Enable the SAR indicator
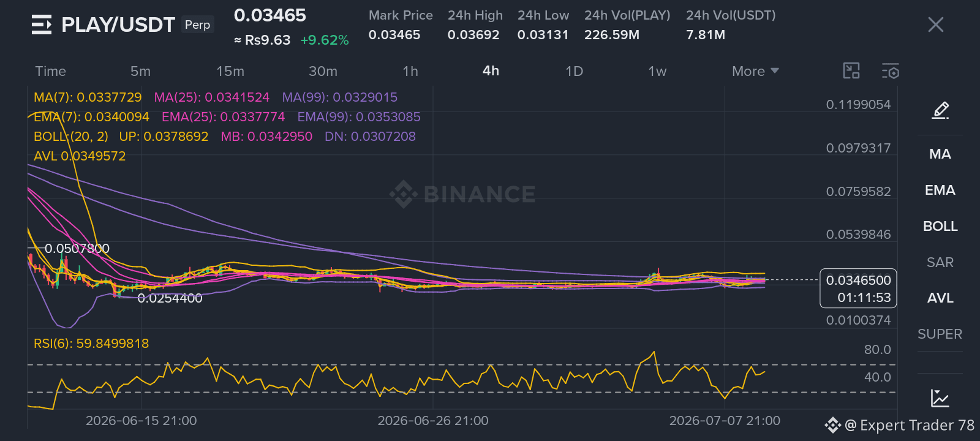This screenshot has height=441, width=980. [940, 263]
